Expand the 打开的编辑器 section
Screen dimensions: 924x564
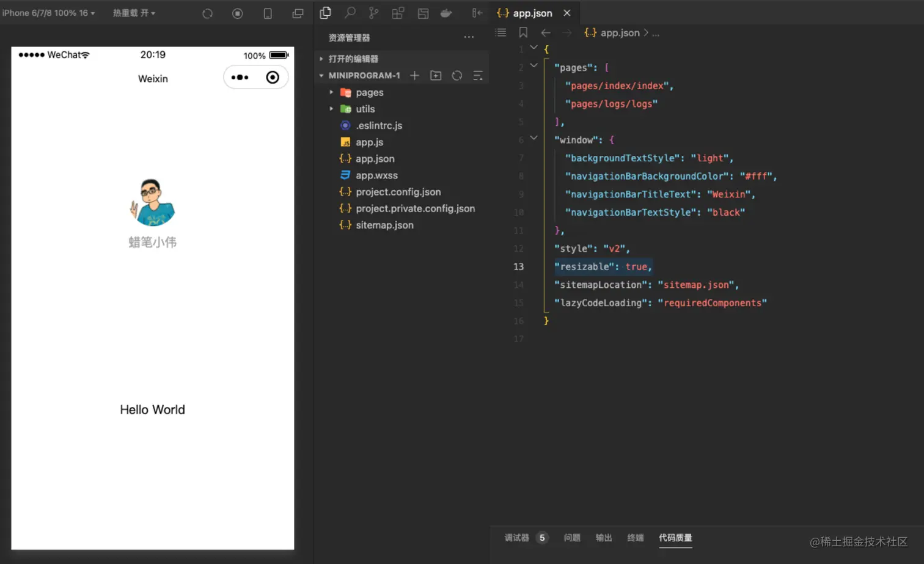pyautogui.click(x=353, y=59)
